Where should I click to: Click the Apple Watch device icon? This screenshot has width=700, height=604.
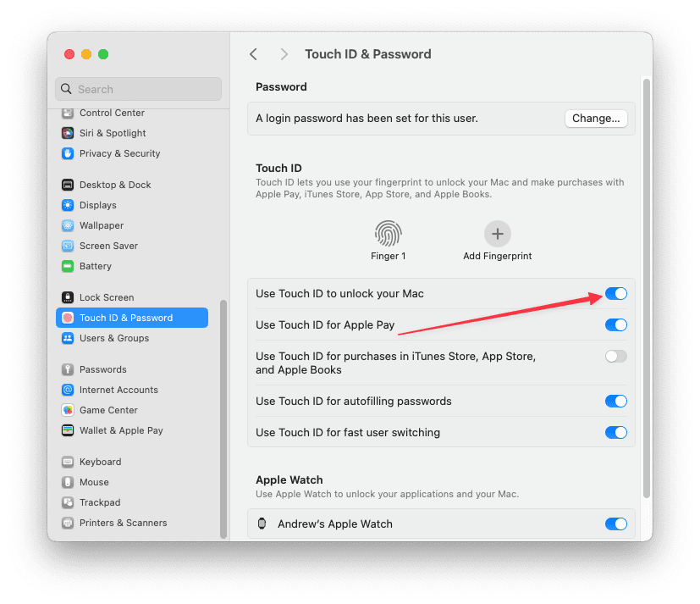coord(262,524)
